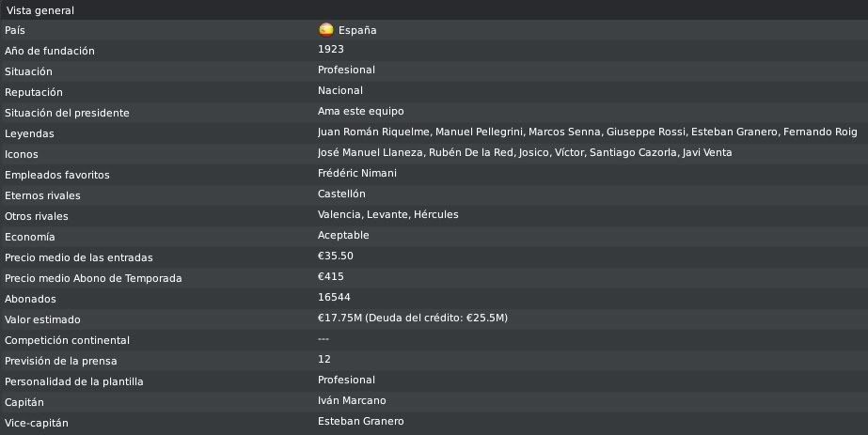Image resolution: width=868 pixels, height=435 pixels.
Task: Open the España country link
Action: click(x=357, y=30)
